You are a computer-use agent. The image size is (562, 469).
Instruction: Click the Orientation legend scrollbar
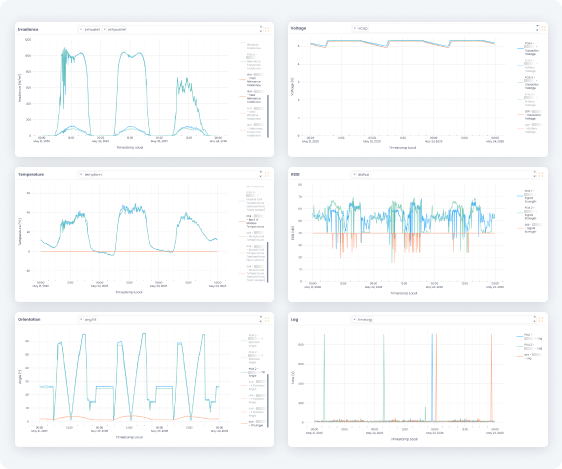click(268, 400)
